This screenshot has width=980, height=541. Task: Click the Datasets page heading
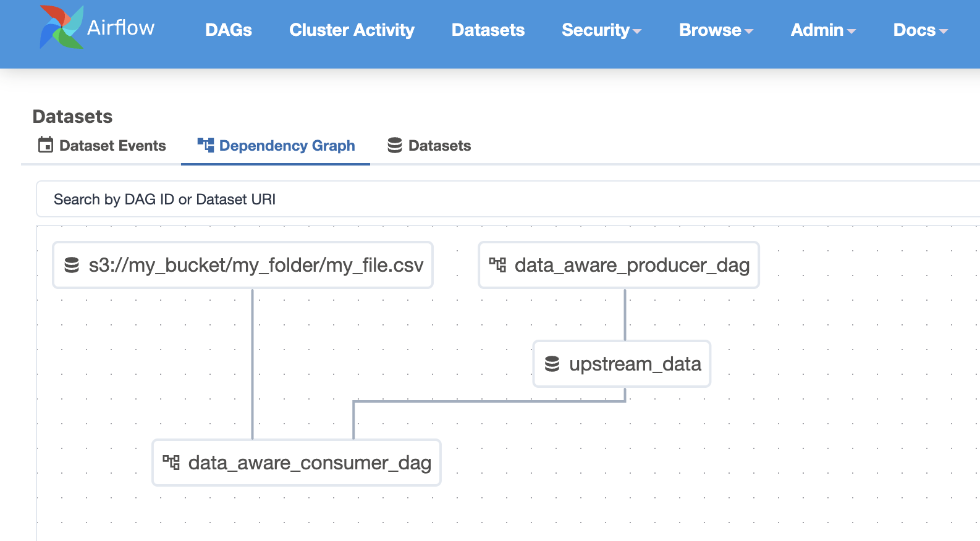72,116
